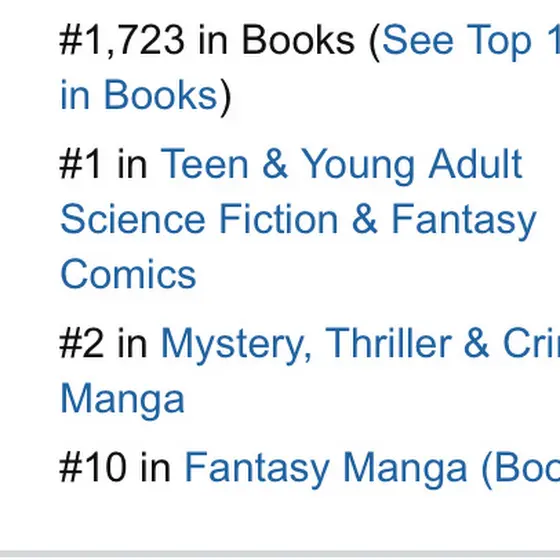Click the "in Books" link continuation
This screenshot has width=560, height=560.
coord(139,95)
